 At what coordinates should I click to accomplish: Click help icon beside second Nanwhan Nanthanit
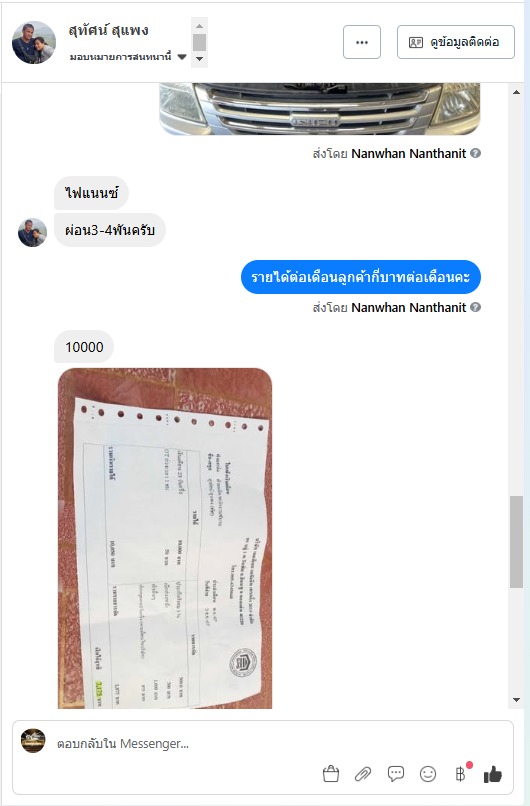(x=476, y=307)
